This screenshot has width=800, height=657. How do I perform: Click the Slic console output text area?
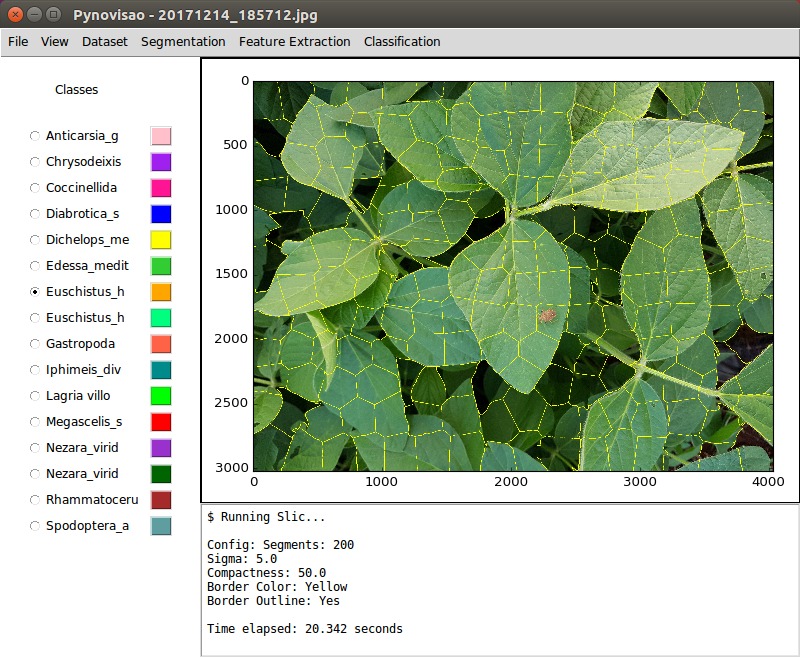[500, 580]
